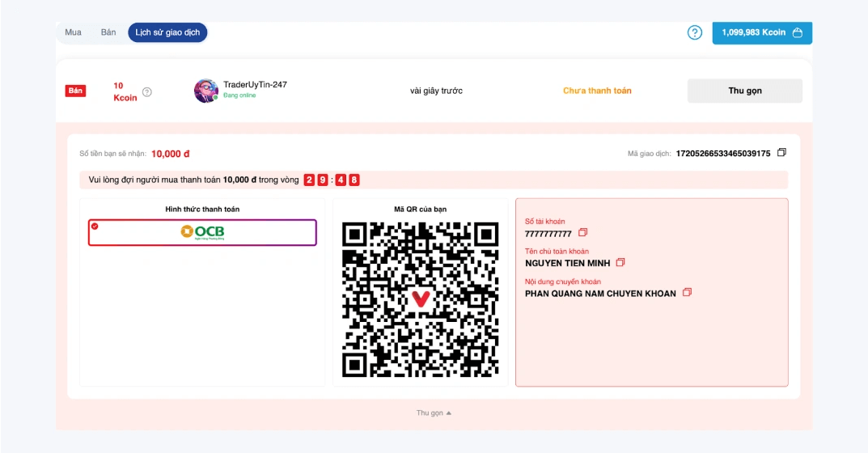The width and height of the screenshot is (868, 453).
Task: Open the 1,099,983 Kcoin wallet button
Action: tap(762, 32)
